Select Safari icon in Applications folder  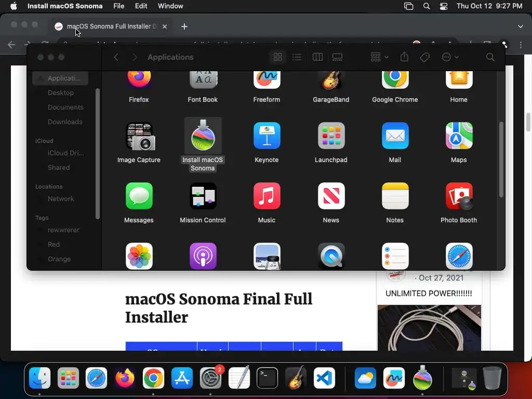click(x=459, y=256)
